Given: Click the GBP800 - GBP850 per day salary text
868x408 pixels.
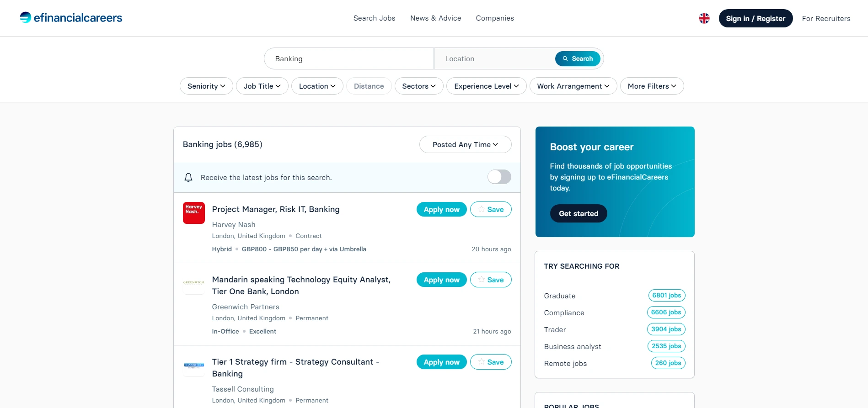Looking at the screenshot, I should pyautogui.click(x=304, y=249).
